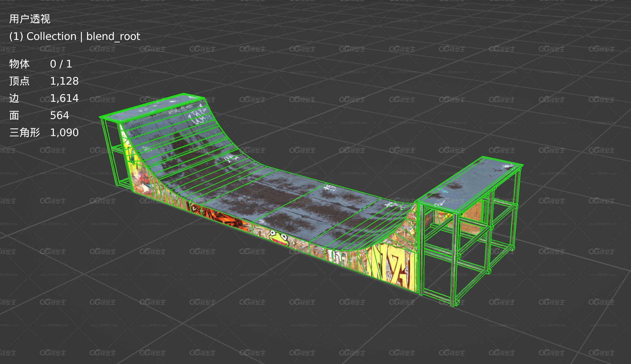The width and height of the screenshot is (631, 364).
Task: Click the '顶点' vertex count 1,128
Action: [x=64, y=81]
